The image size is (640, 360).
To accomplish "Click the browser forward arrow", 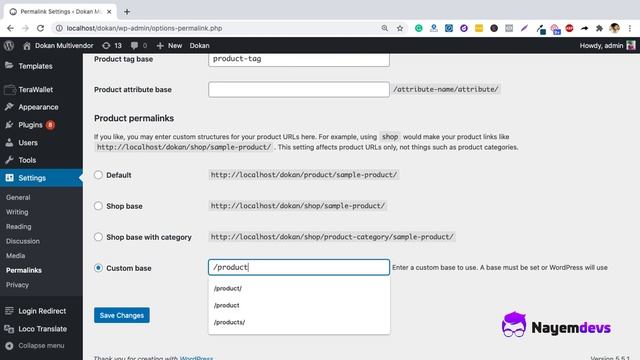I will click(25, 28).
